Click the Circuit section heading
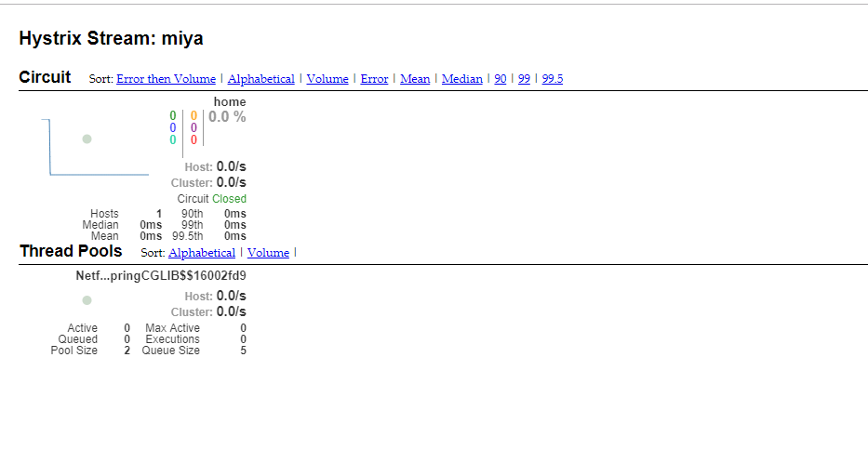 point(45,77)
